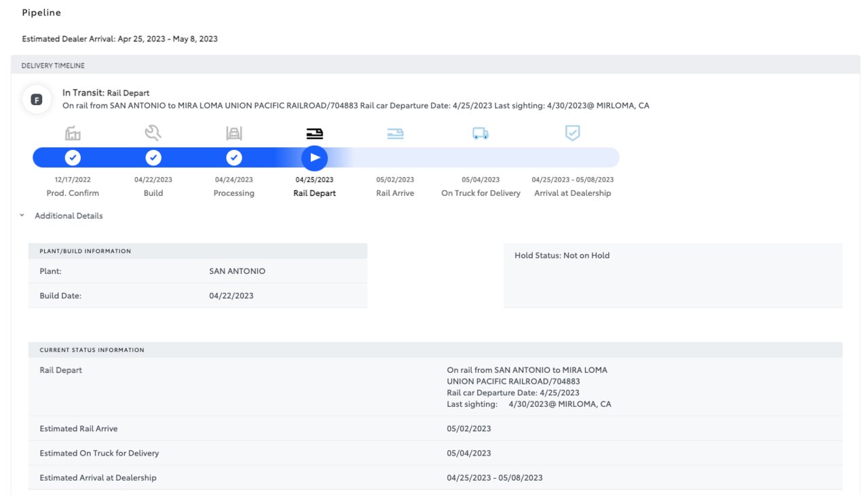
Task: Click the DELIVERY TIMELINE section header
Action: click(x=53, y=66)
